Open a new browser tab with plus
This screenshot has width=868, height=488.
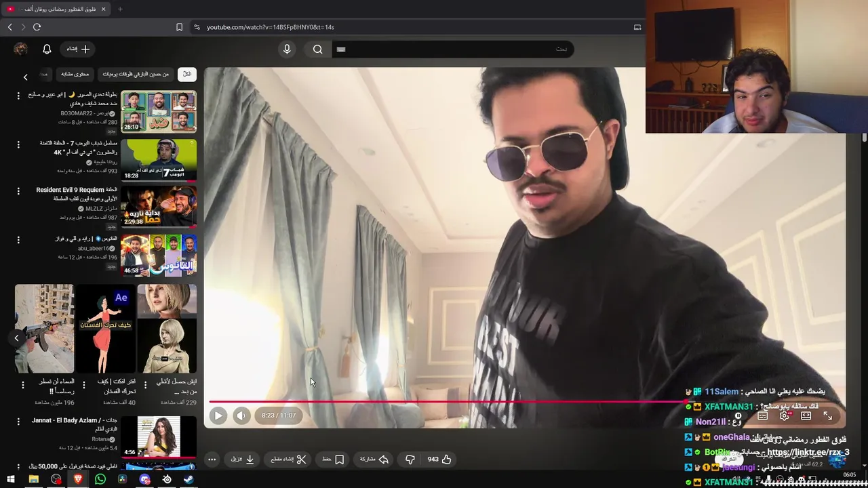tap(120, 9)
